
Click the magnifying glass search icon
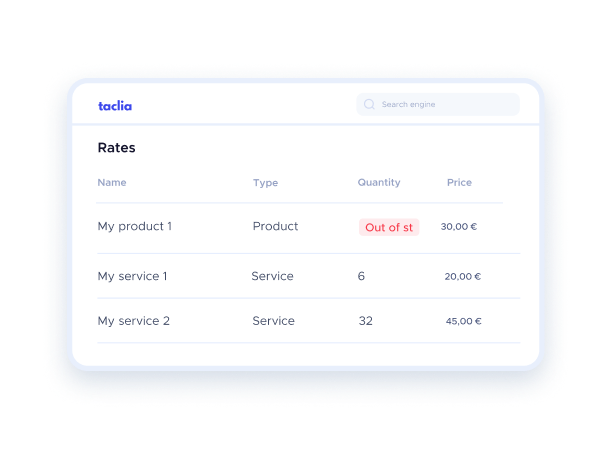point(370,104)
